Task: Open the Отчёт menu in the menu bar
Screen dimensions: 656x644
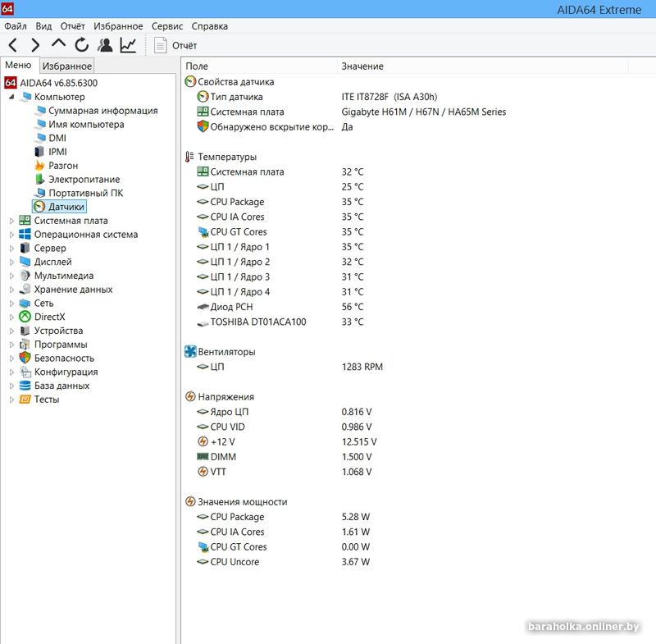Action: [x=72, y=26]
